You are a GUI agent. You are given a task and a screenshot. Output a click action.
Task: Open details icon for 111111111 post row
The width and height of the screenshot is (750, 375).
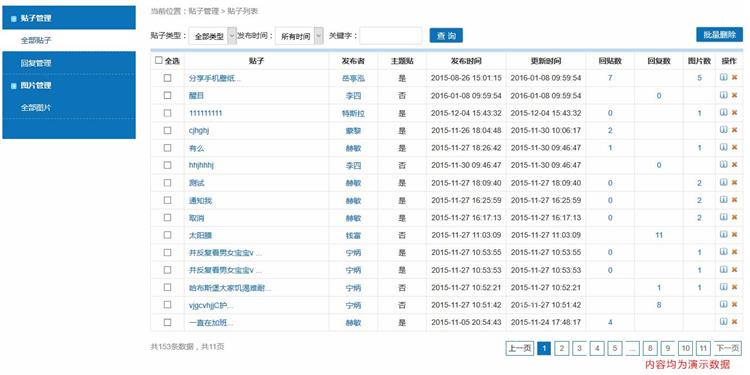[724, 112]
